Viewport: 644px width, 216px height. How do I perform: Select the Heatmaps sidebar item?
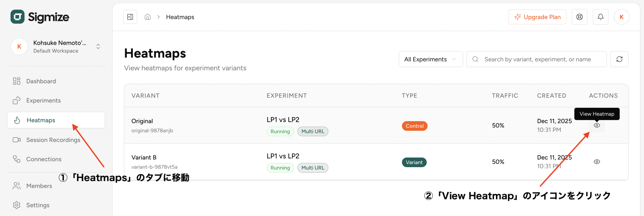tap(41, 120)
